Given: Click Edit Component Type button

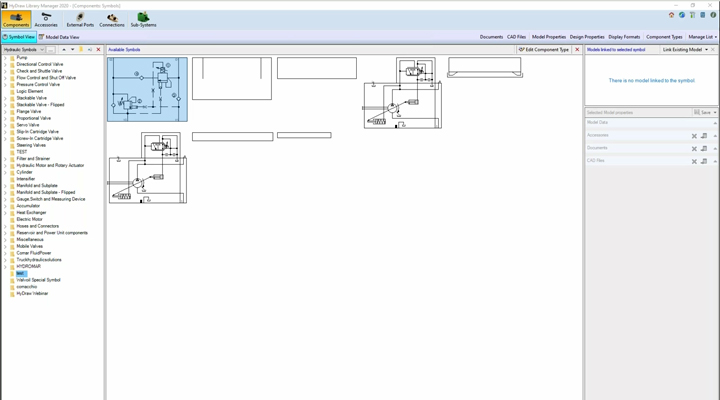Looking at the screenshot, I should [544, 50].
